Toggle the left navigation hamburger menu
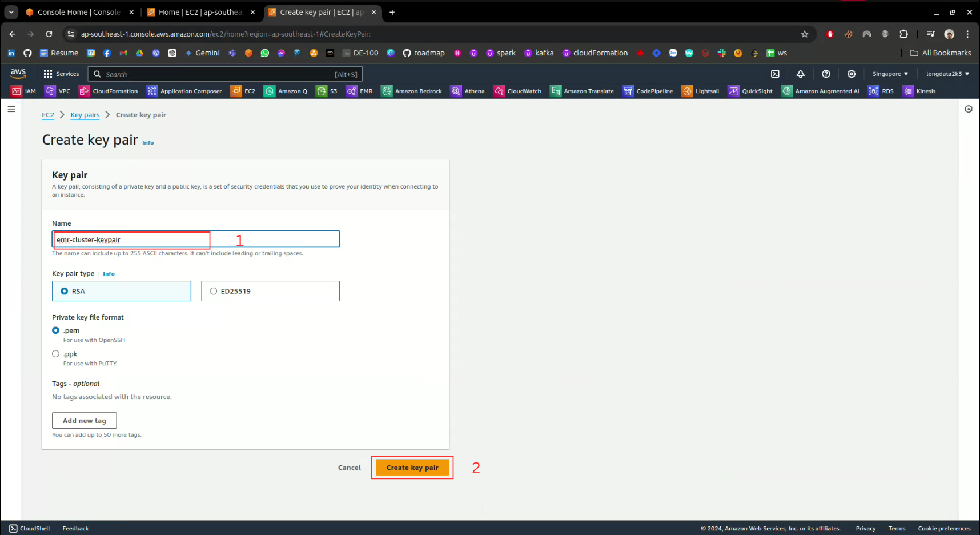 click(x=11, y=109)
